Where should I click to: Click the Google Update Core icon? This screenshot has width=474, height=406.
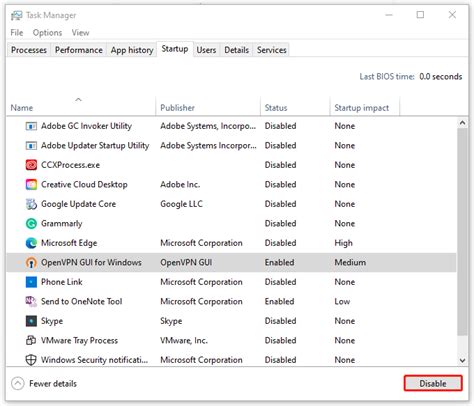pyautogui.click(x=31, y=204)
